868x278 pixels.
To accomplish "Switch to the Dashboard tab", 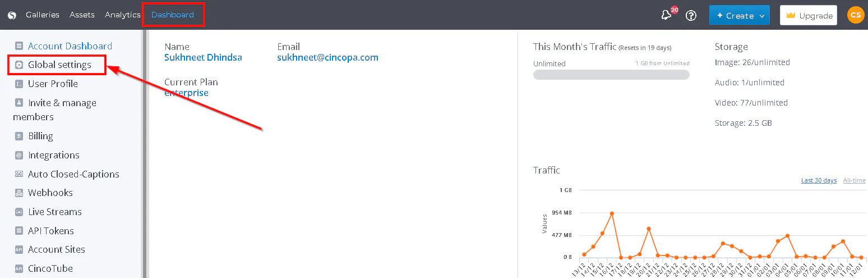I will click(x=173, y=15).
